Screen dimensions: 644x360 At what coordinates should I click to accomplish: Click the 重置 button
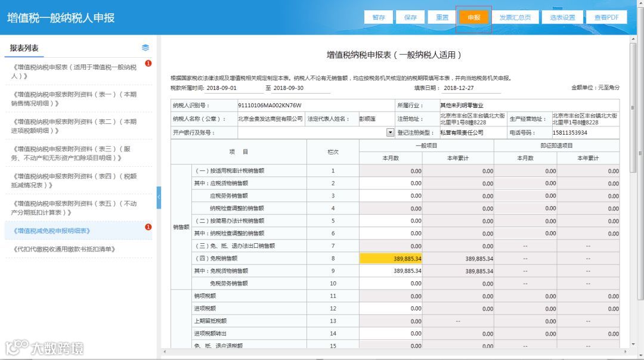point(442,17)
